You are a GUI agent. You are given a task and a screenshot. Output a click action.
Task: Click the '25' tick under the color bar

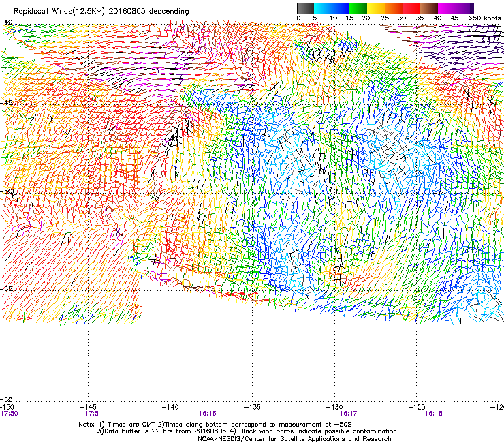[385, 18]
